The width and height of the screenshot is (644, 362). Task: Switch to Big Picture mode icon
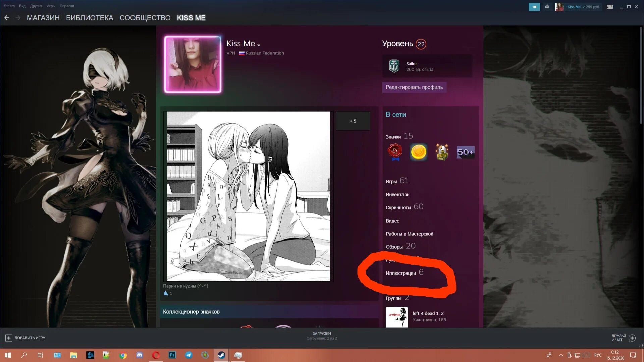pos(610,7)
